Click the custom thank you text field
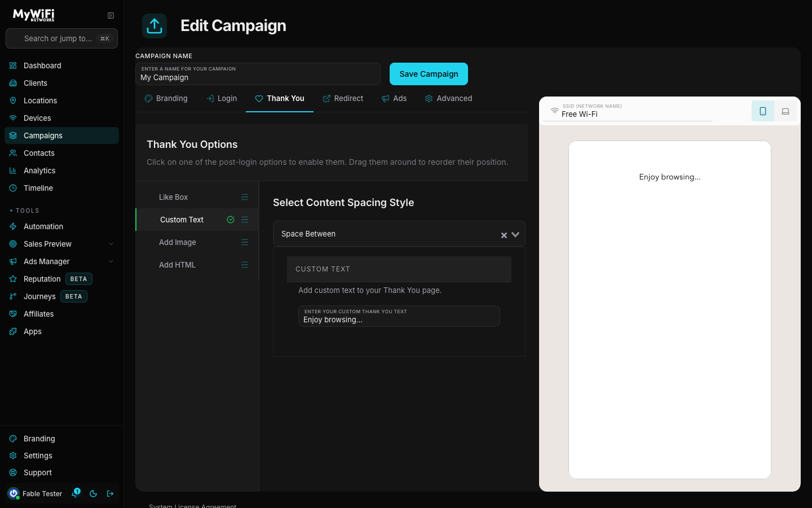812x508 pixels. [399, 316]
